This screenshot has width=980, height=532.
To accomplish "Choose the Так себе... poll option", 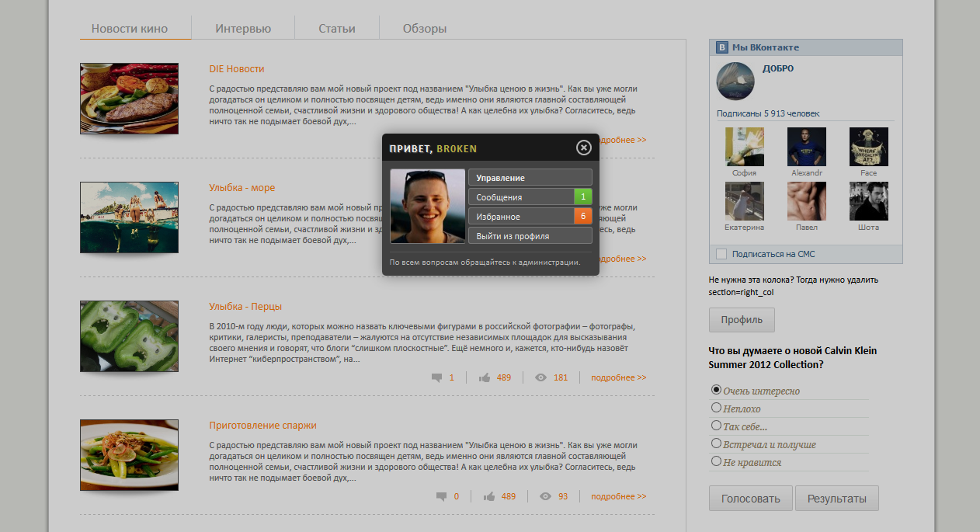I will coord(716,426).
